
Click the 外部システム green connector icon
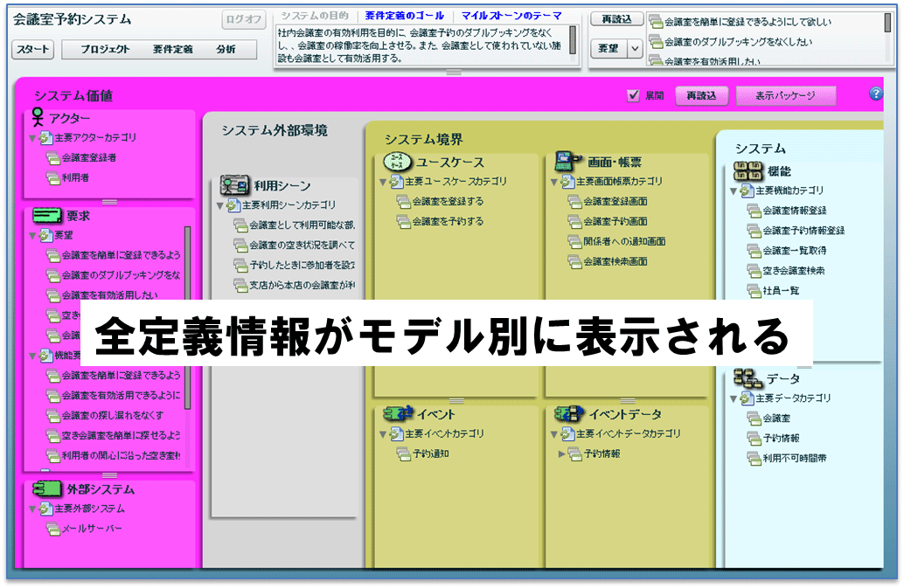(x=47, y=489)
